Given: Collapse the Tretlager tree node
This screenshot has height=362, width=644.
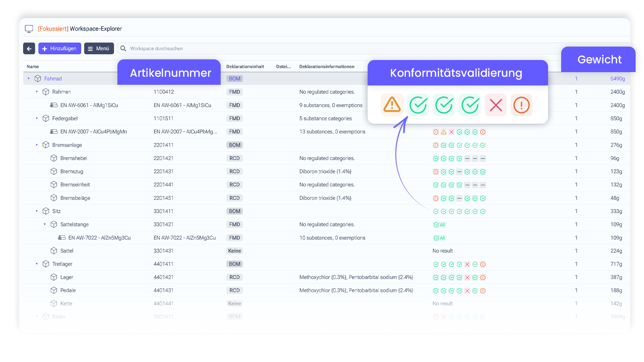Looking at the screenshot, I should (x=37, y=264).
